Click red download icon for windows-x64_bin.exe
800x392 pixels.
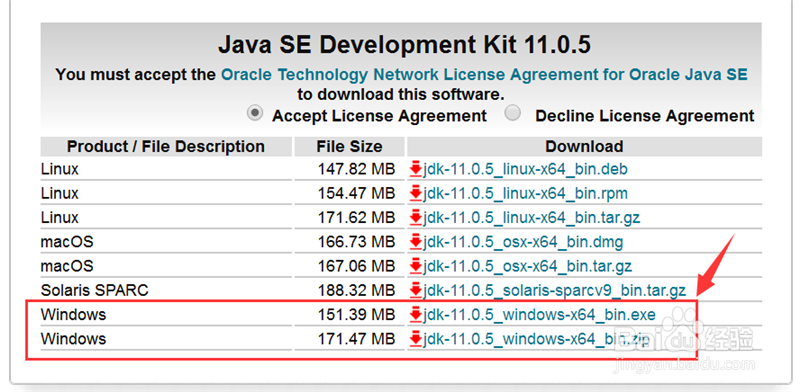click(x=416, y=314)
